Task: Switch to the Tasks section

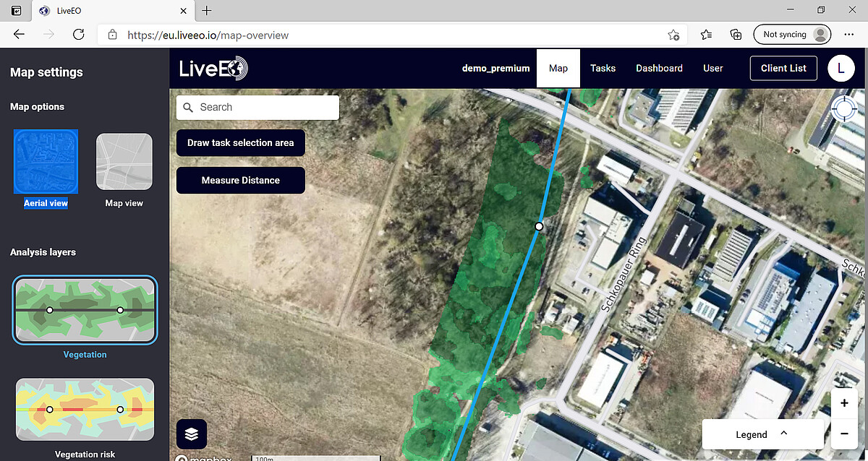Action: point(603,68)
